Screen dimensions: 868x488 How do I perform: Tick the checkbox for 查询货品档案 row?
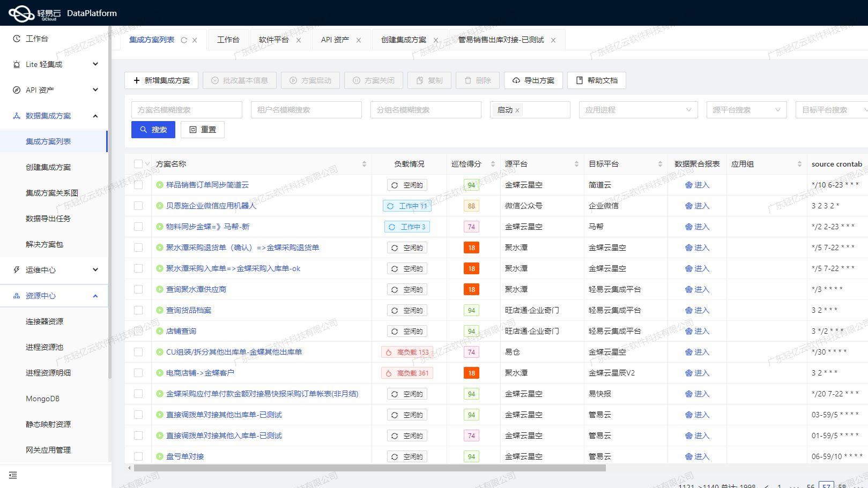pos(138,310)
